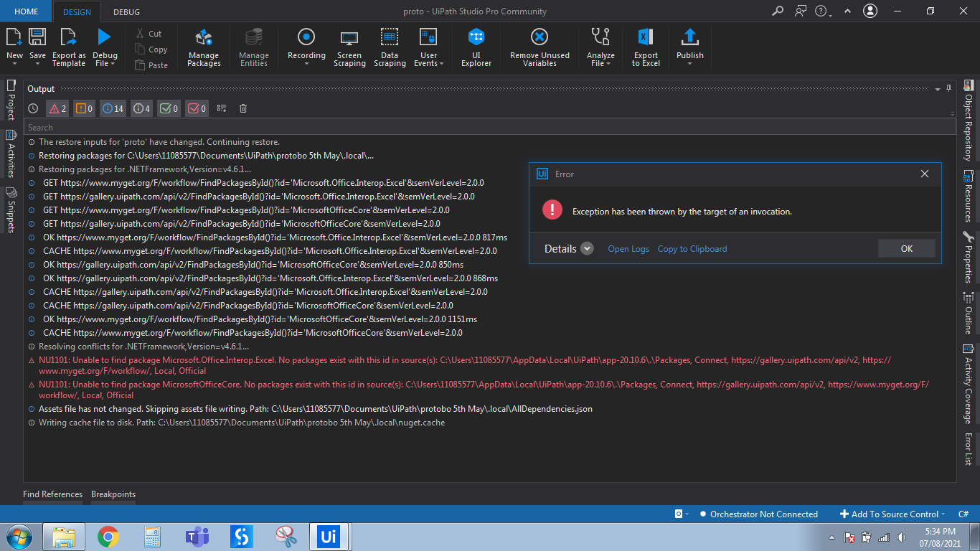Open the feedback icon in title bar

[801, 11]
